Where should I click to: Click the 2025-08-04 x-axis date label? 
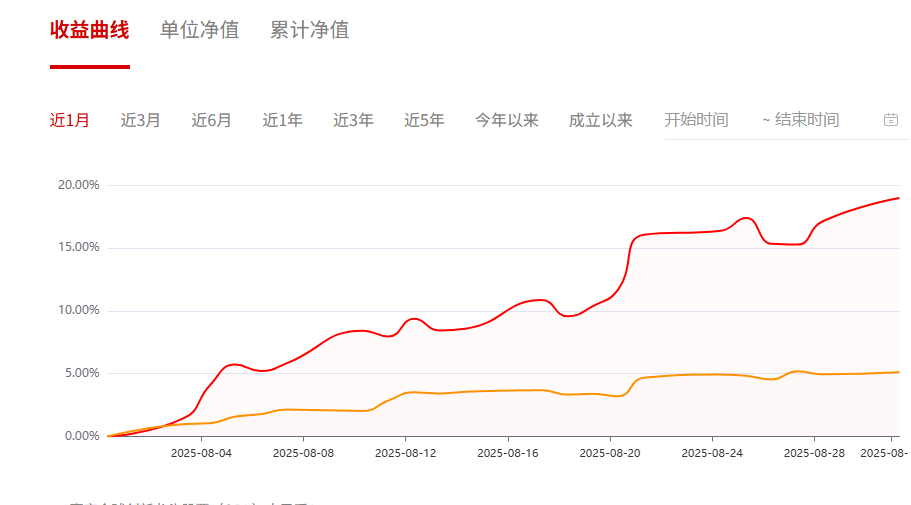201,453
